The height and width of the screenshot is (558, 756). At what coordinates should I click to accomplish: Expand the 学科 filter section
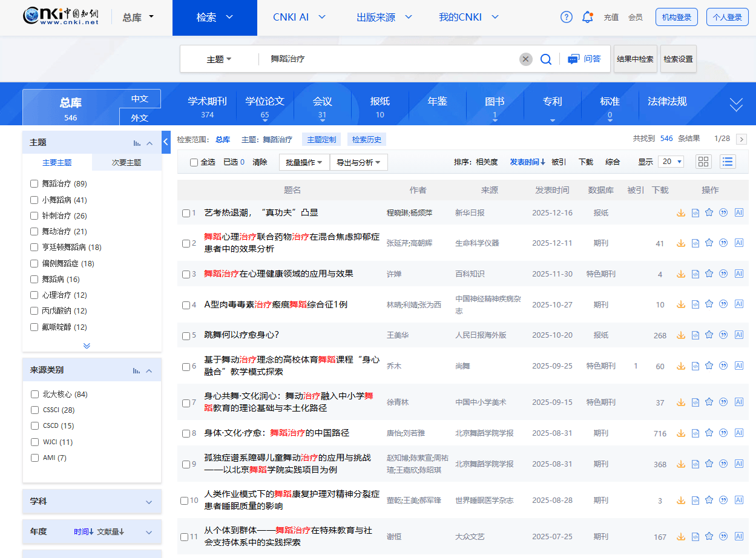(x=91, y=501)
